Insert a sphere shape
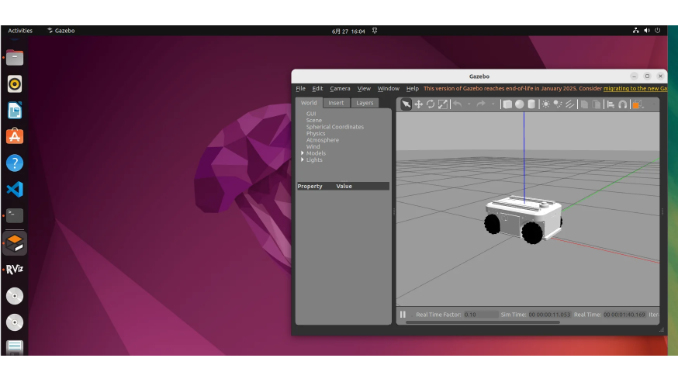The height and width of the screenshot is (381, 678). click(x=519, y=104)
